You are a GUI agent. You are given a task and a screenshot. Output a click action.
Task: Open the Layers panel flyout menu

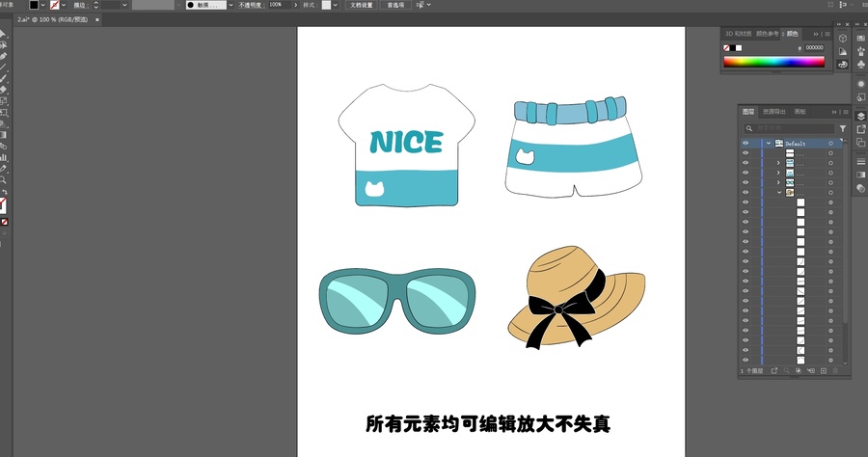click(845, 112)
